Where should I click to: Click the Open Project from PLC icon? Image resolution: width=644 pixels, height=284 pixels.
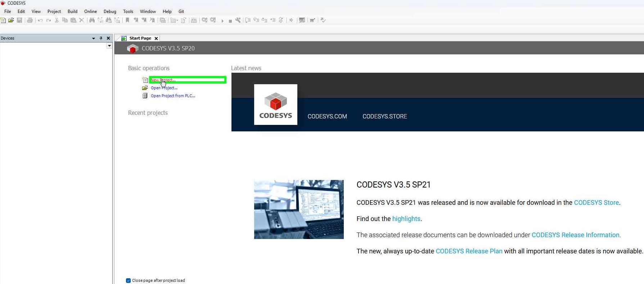pos(145,96)
